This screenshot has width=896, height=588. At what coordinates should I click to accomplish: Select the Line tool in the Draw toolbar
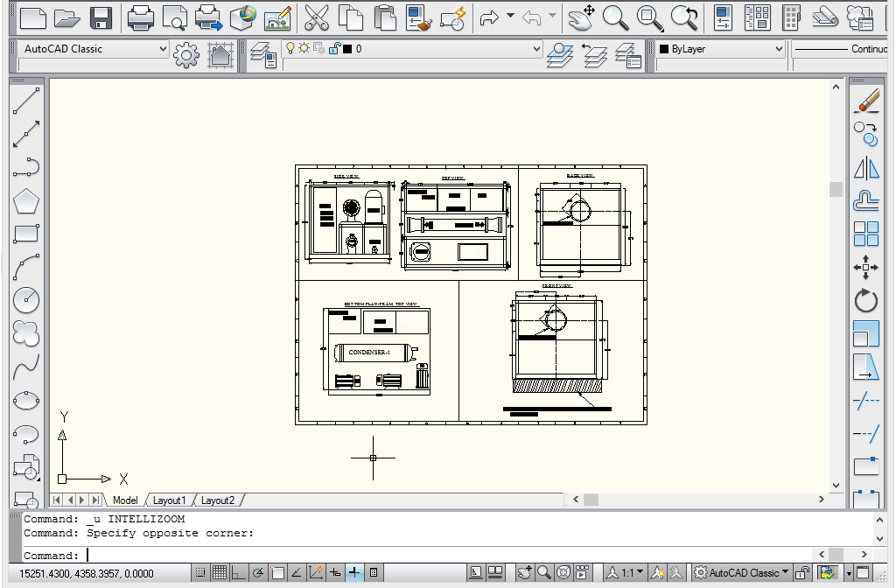coord(26,101)
